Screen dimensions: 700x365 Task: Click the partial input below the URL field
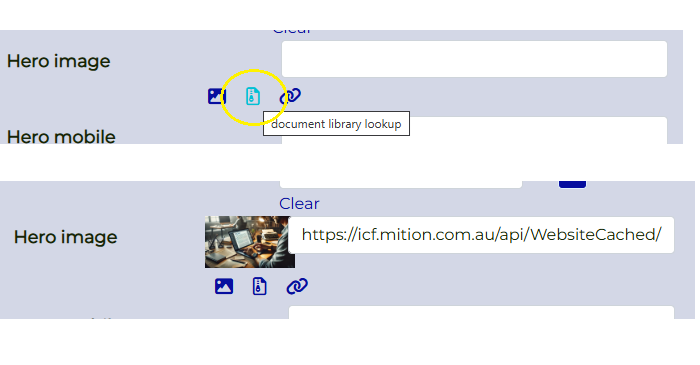click(481, 312)
